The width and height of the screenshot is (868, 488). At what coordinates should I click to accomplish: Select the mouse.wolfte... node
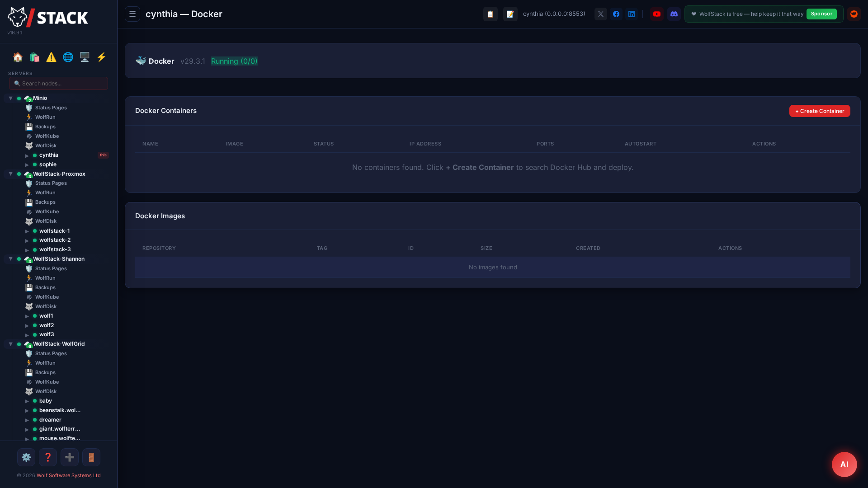pos(60,438)
